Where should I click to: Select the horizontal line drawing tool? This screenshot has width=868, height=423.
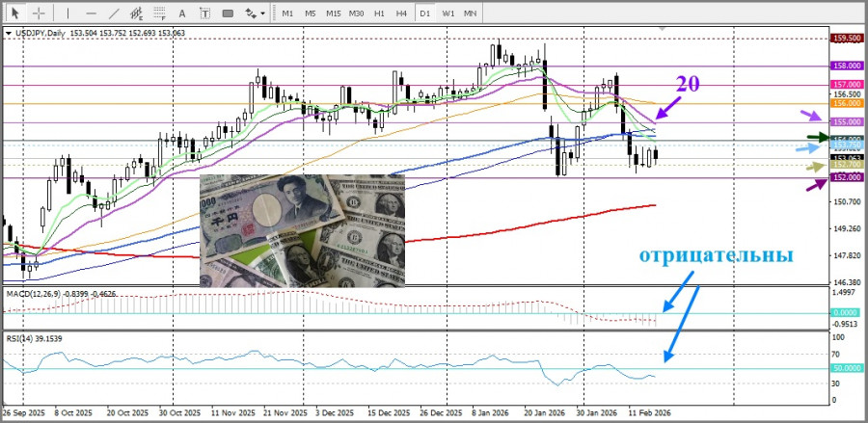pos(92,13)
